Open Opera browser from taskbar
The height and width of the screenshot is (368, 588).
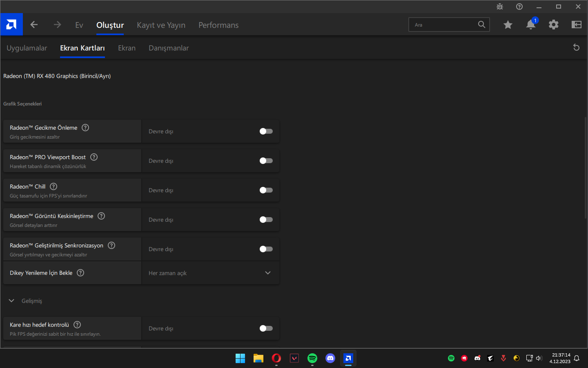tap(276, 358)
